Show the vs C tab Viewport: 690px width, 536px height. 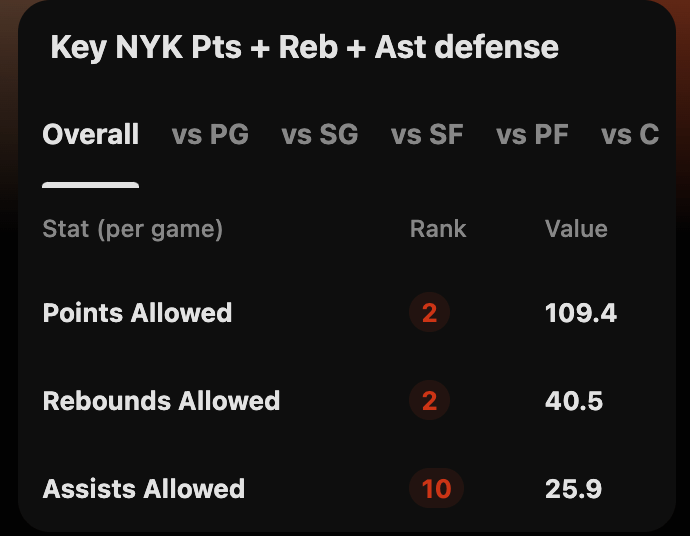630,134
